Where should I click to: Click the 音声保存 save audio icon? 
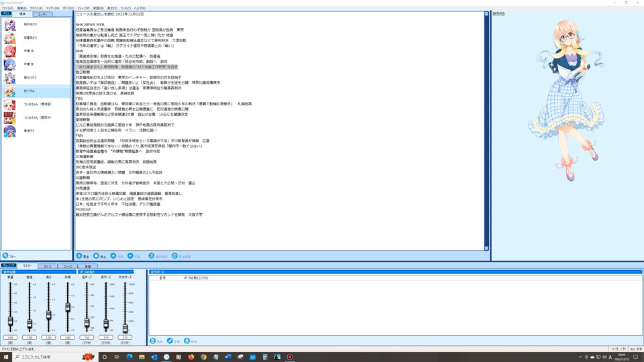151,255
